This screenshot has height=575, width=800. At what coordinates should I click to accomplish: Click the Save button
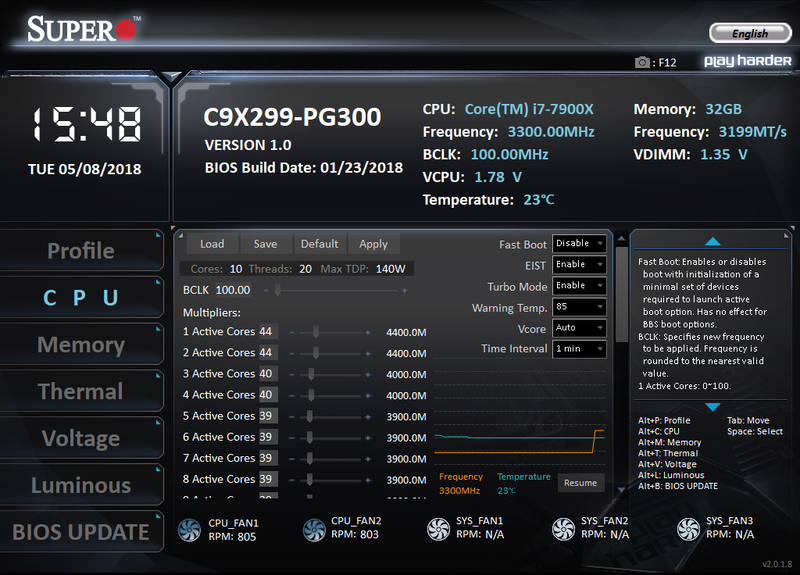pos(265,244)
